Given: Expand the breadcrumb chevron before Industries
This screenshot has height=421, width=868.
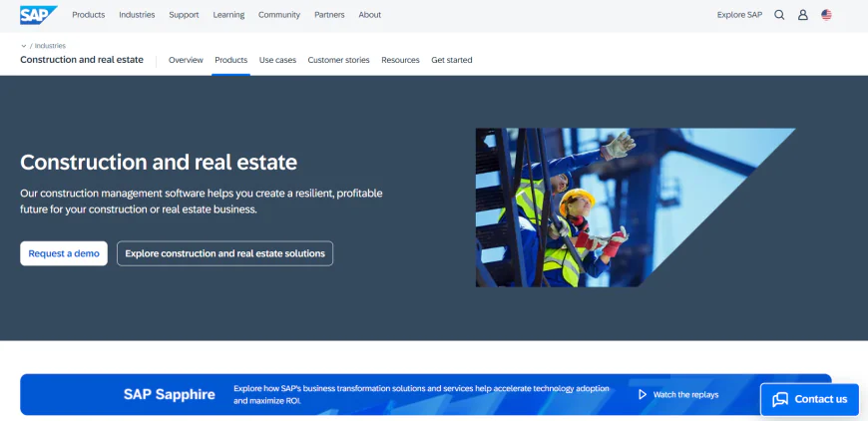Looking at the screenshot, I should point(24,46).
